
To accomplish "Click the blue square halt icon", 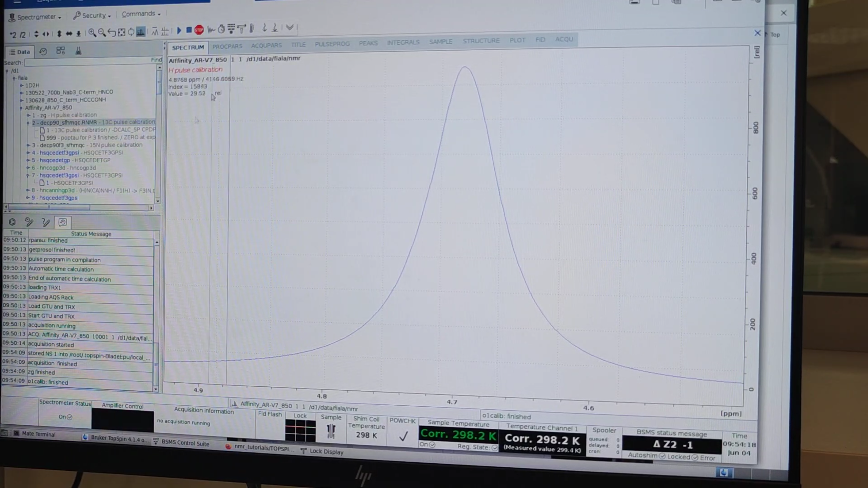I will tap(189, 30).
